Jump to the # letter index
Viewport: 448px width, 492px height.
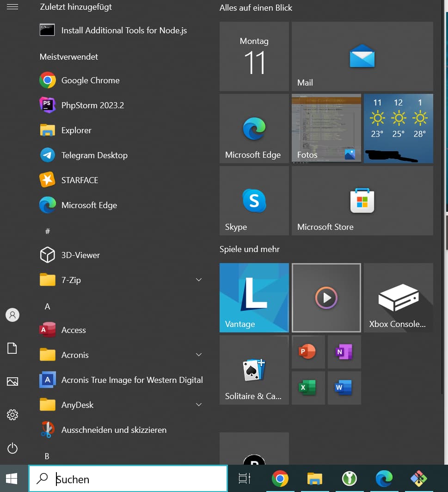48,231
